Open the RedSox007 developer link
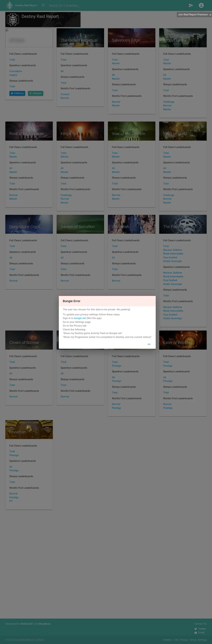 tap(27, 624)
